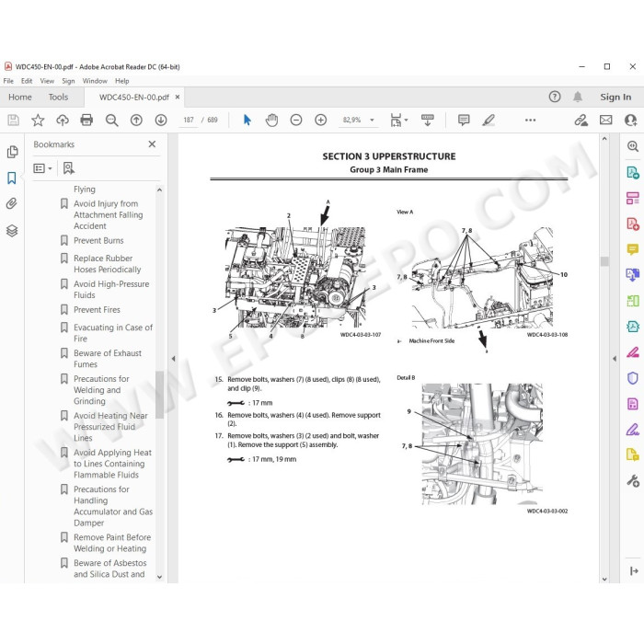Open the Find text tool

click(111, 120)
